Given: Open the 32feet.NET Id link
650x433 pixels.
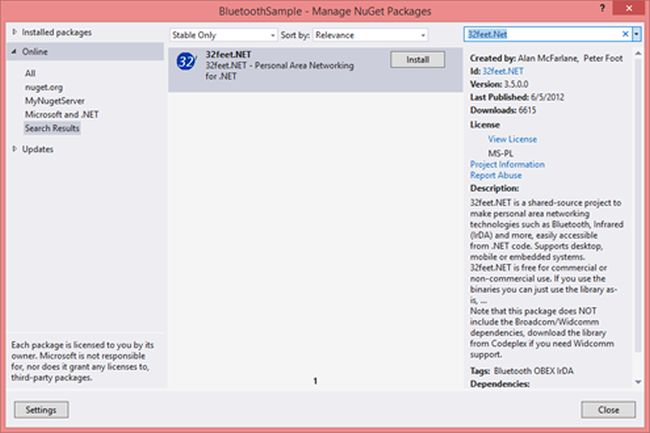Looking at the screenshot, I should click(503, 71).
